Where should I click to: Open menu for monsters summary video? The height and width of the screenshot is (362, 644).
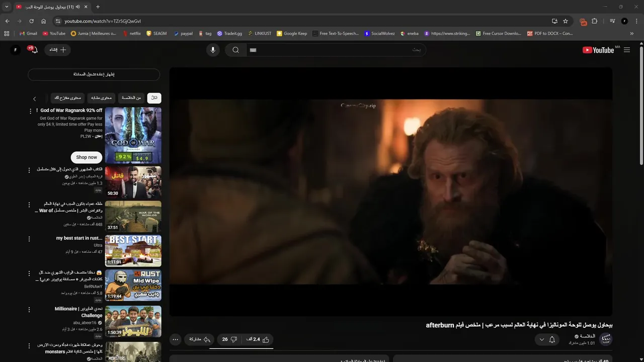click(x=29, y=346)
